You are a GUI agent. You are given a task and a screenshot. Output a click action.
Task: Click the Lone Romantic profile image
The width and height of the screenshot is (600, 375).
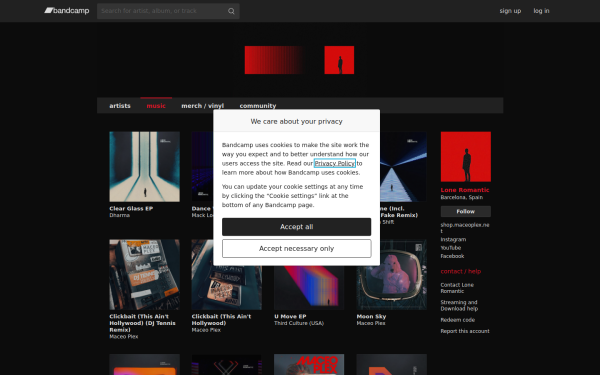466,157
